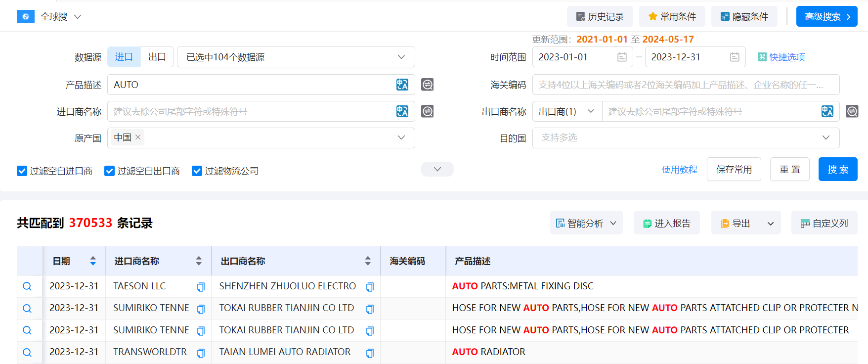This screenshot has height=364, width=868.
Task: Click translate icon in 产品描述 field
Action: click(402, 85)
